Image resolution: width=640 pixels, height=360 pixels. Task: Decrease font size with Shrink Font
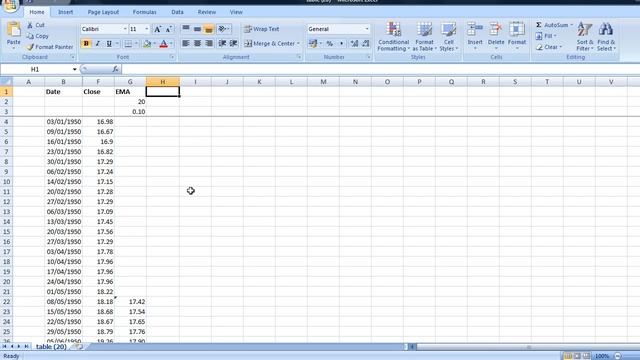[168, 29]
